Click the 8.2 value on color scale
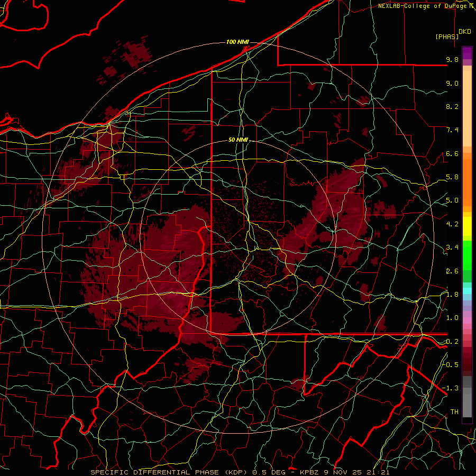476x476 pixels. (x=452, y=106)
